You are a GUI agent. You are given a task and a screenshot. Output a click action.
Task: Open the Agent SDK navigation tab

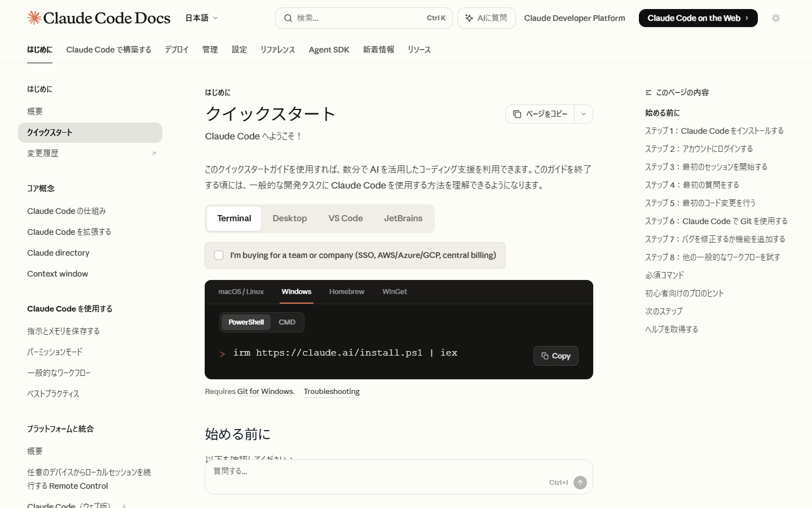tap(329, 50)
